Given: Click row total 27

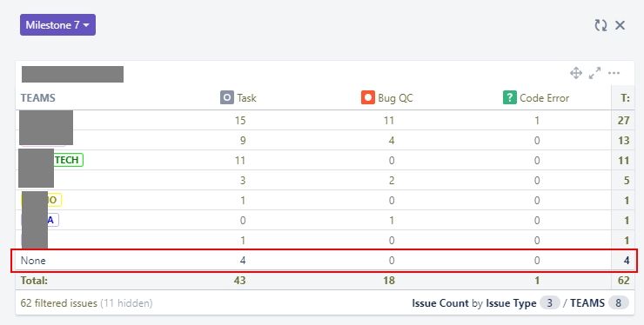Looking at the screenshot, I should tap(624, 120).
